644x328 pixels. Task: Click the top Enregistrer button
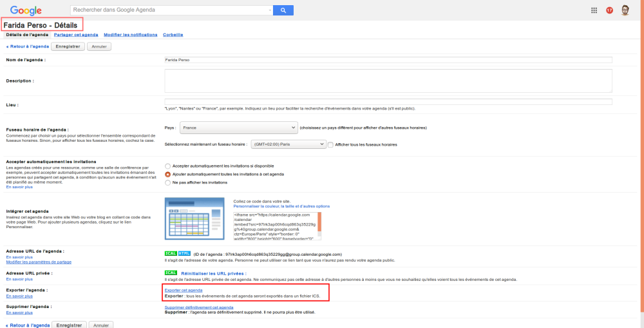point(68,46)
